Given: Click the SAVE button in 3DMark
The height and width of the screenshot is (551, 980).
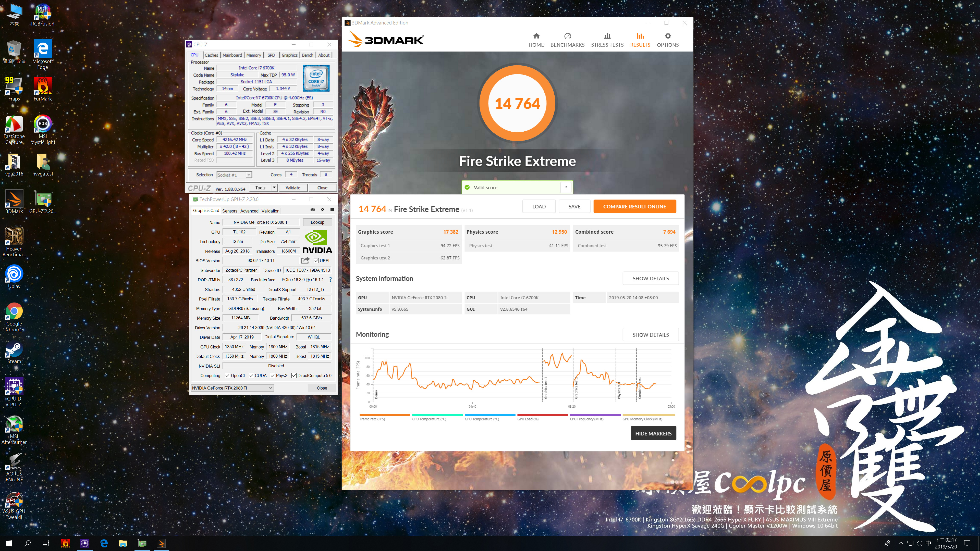Looking at the screenshot, I should point(574,206).
